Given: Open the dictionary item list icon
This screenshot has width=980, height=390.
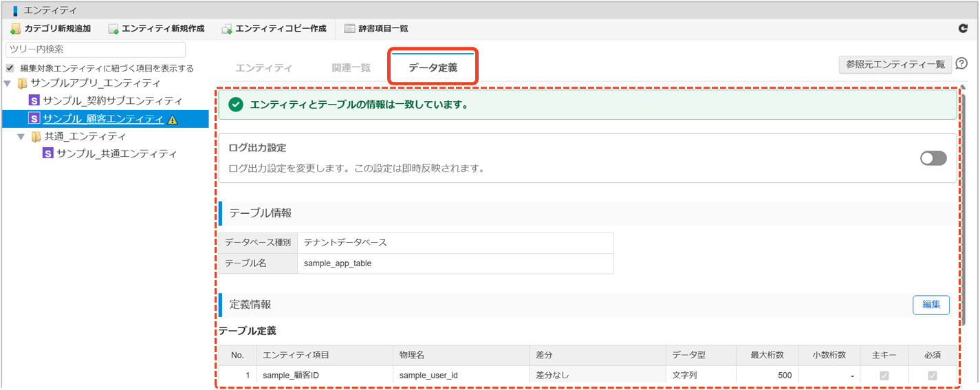Looking at the screenshot, I should (350, 29).
